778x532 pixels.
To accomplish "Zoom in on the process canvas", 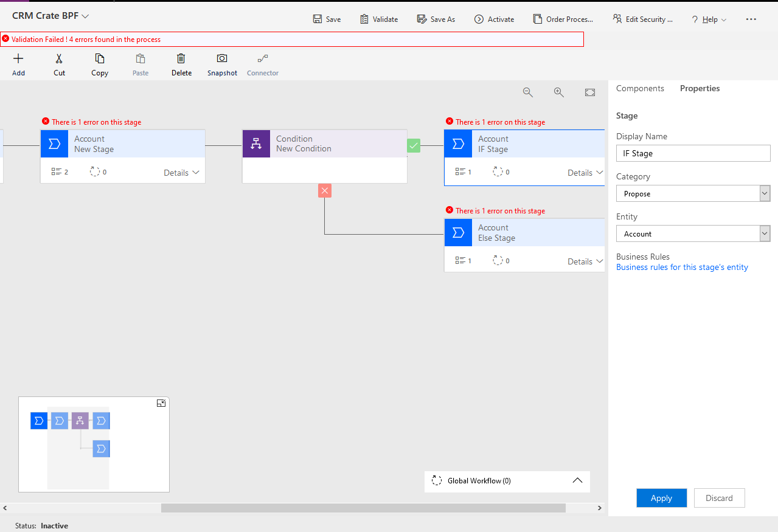I will pos(558,92).
